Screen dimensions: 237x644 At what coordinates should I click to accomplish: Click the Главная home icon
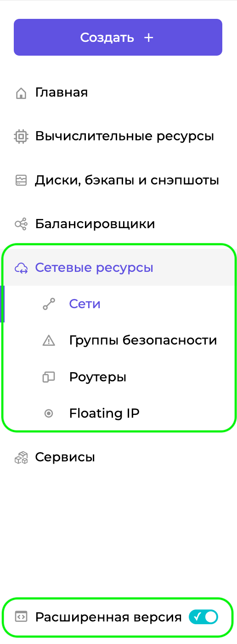tap(21, 93)
